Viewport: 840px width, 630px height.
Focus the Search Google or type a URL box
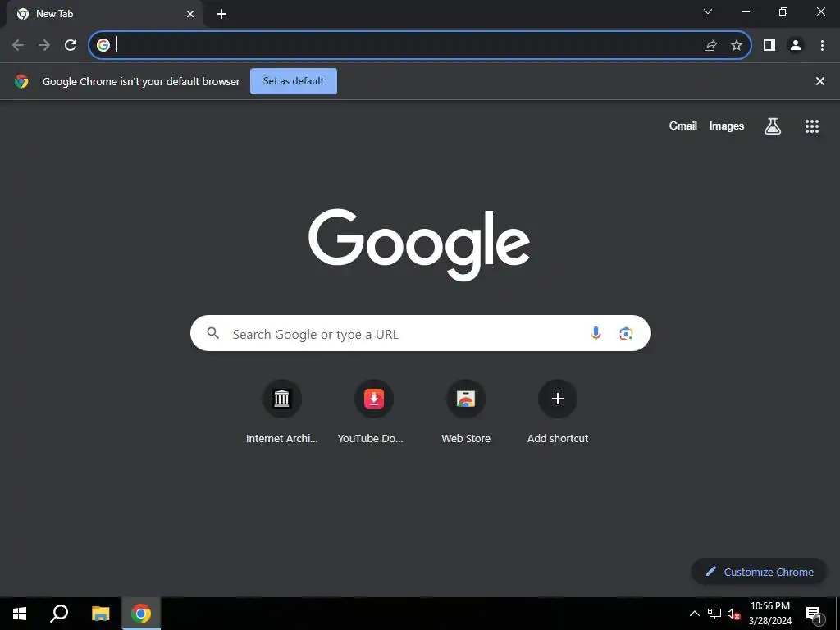tap(420, 333)
